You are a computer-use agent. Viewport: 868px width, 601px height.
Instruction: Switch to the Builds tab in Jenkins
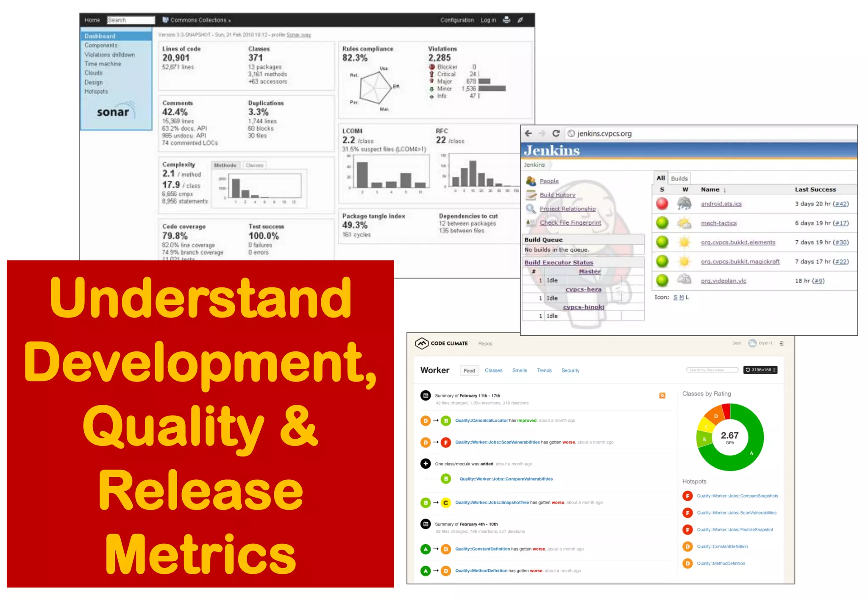tap(679, 178)
